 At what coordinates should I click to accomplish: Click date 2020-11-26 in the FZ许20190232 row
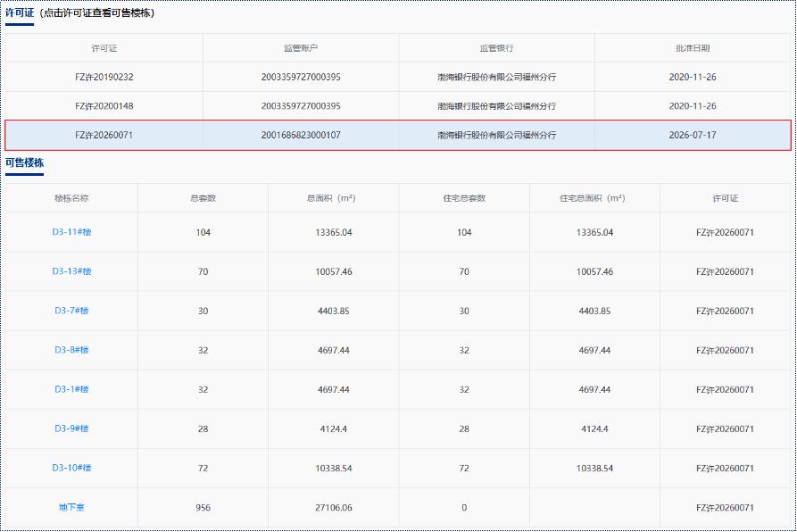[693, 78]
